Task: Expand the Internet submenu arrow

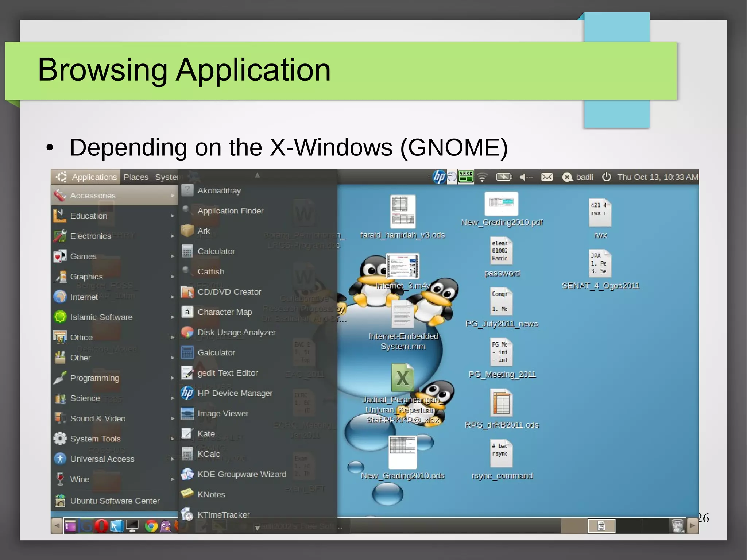Action: pyautogui.click(x=173, y=297)
